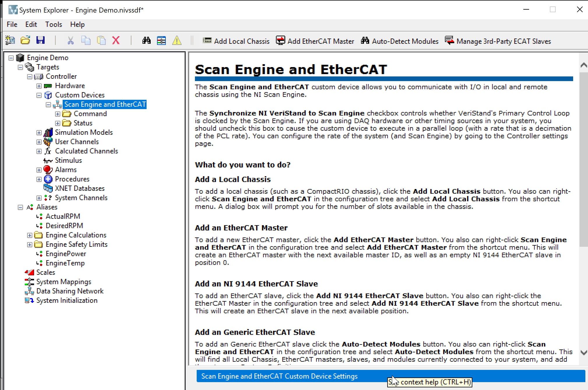The image size is (588, 390).
Task: Click the binoculars Find toolbar icon
Action: pyautogui.click(x=146, y=40)
